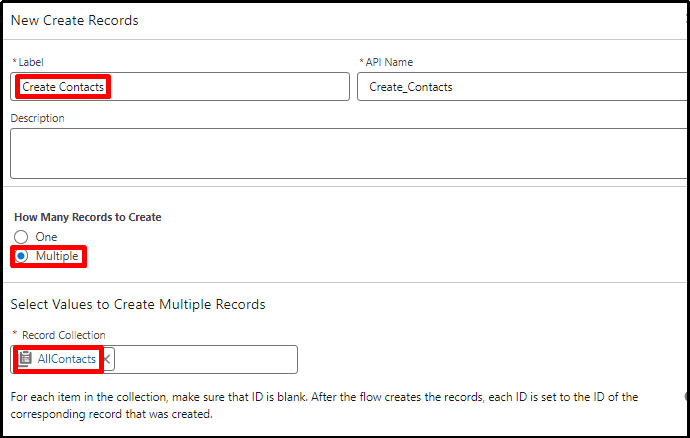This screenshot has width=690, height=438.
Task: Click the How Many Records to Create heading
Action: [88, 217]
